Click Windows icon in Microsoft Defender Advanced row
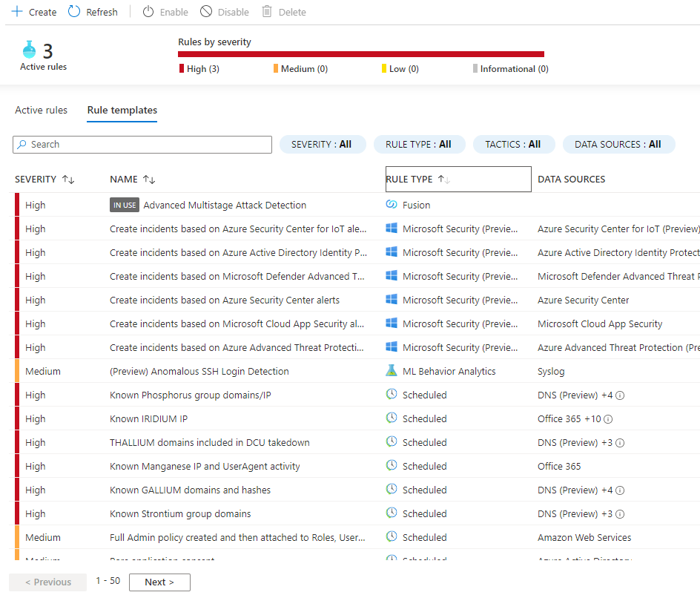This screenshot has height=598, width=700. 392,275
